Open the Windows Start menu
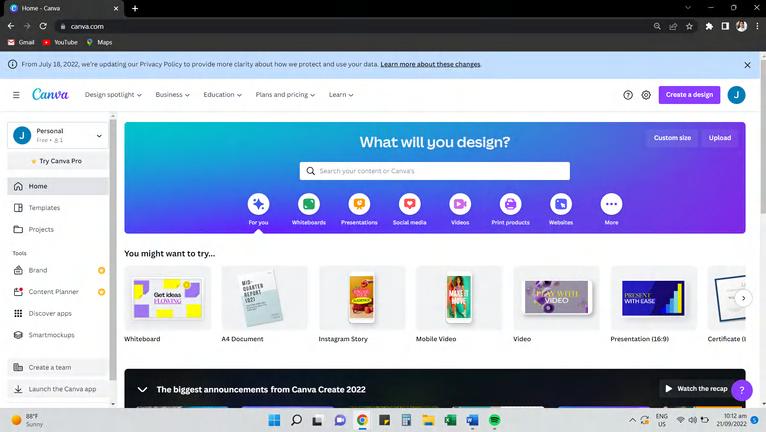766x432 pixels. click(275, 420)
